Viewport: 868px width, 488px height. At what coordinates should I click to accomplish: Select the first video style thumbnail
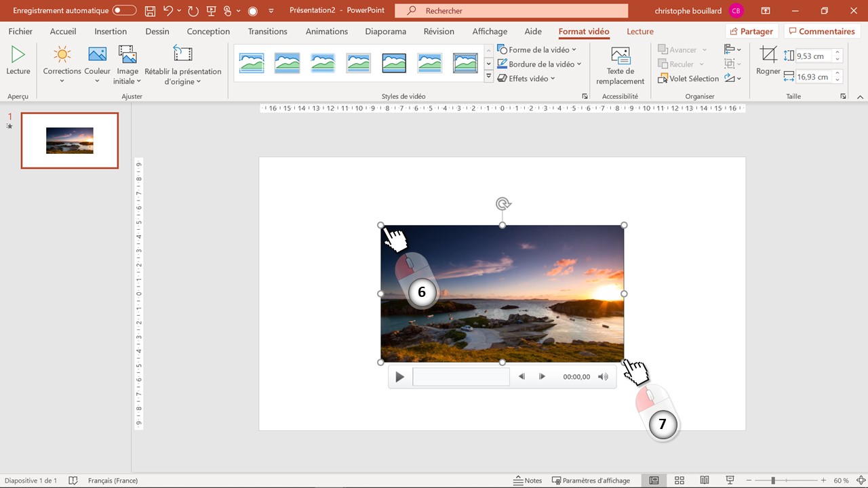[x=252, y=63]
